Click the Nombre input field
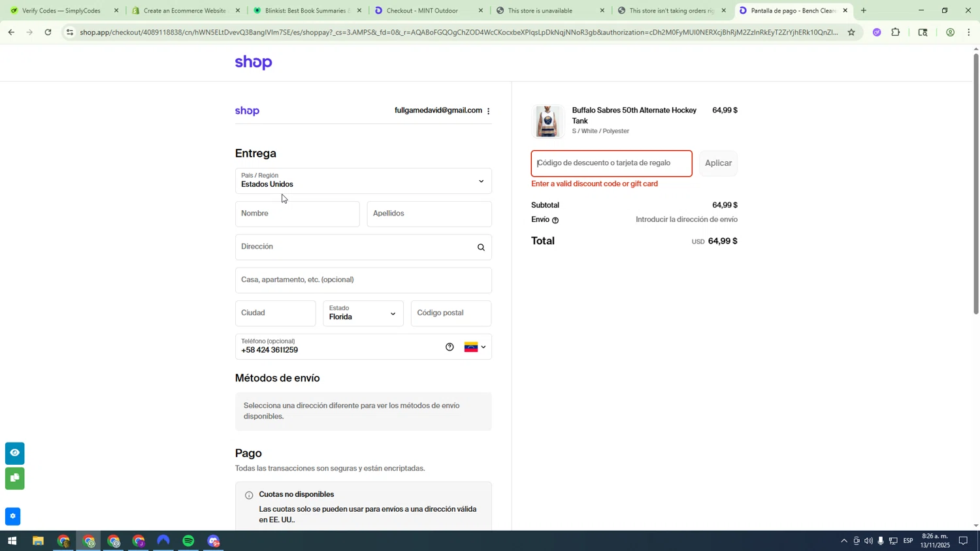Image resolution: width=980 pixels, height=551 pixels. [x=297, y=214]
